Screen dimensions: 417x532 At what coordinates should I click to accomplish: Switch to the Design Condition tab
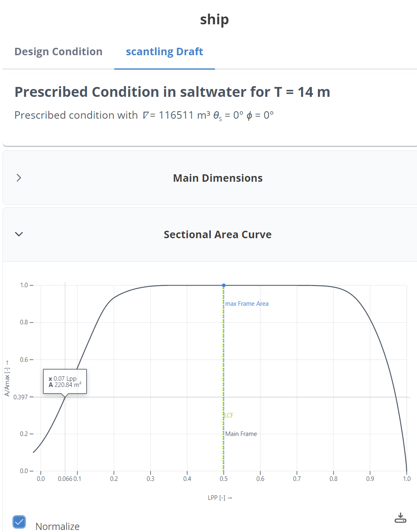(x=58, y=52)
